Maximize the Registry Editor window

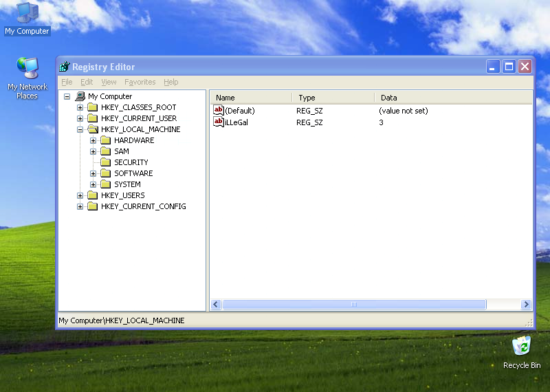509,66
